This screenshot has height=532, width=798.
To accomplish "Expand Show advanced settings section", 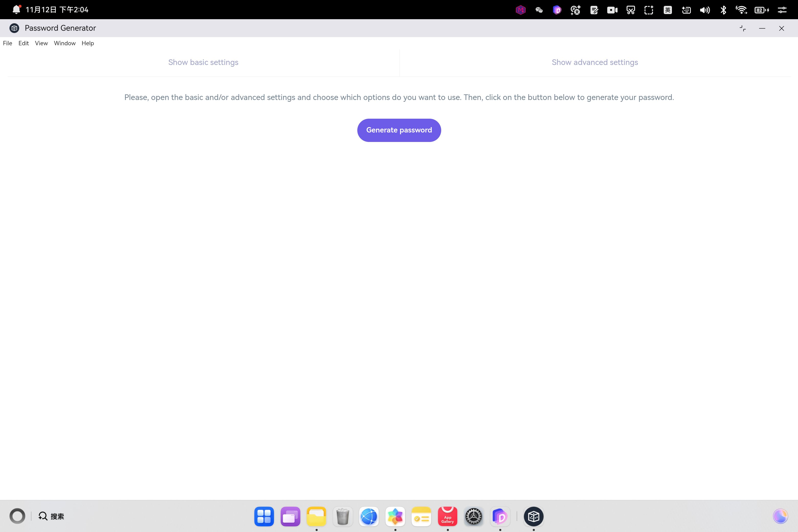I will [x=594, y=62].
